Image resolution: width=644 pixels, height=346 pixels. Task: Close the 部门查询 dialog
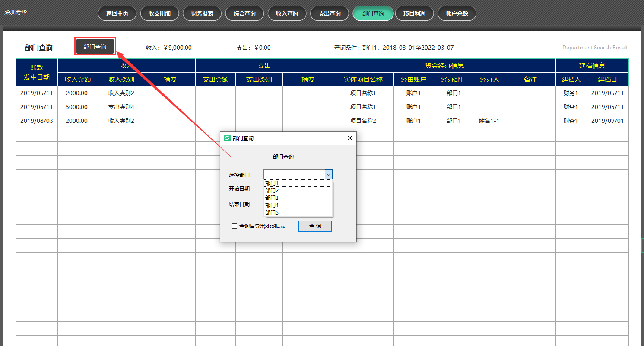(x=349, y=138)
